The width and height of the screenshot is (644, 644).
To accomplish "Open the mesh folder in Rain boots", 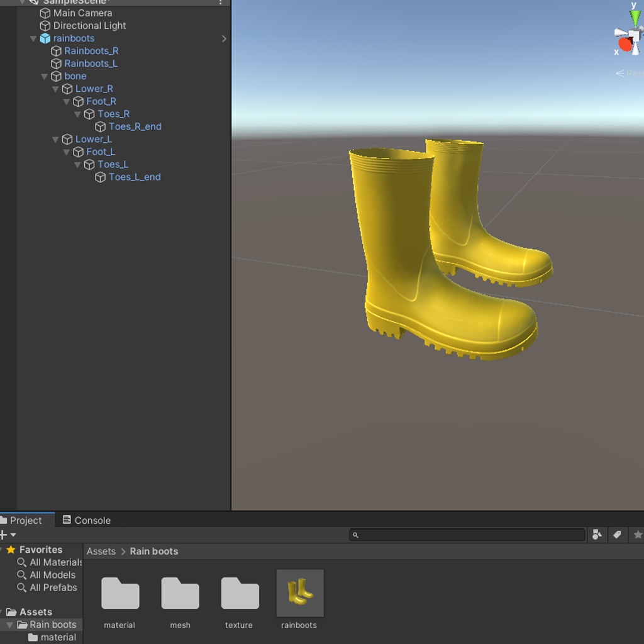I will [x=179, y=592].
